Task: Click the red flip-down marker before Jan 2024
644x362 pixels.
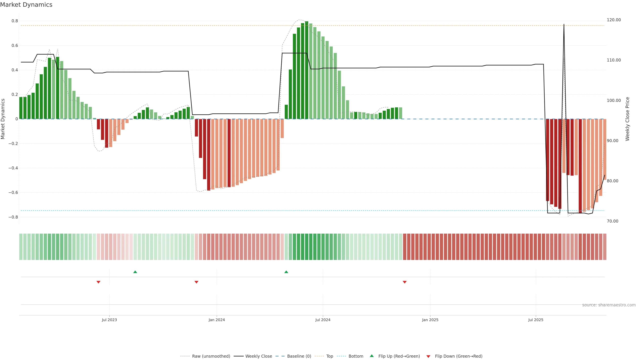Action: pos(197,282)
